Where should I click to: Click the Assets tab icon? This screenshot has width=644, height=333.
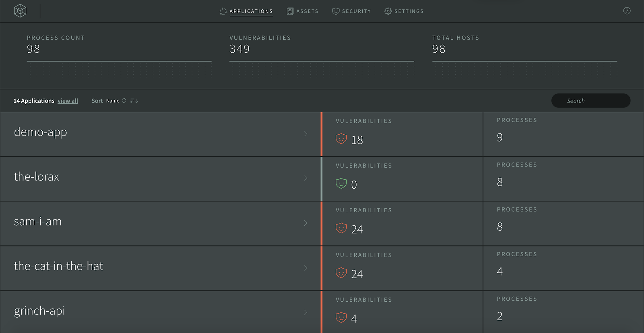(x=290, y=11)
